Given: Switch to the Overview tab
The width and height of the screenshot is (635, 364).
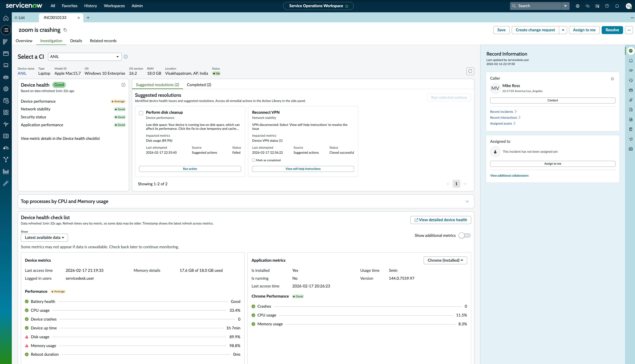Looking at the screenshot, I should pyautogui.click(x=24, y=41).
